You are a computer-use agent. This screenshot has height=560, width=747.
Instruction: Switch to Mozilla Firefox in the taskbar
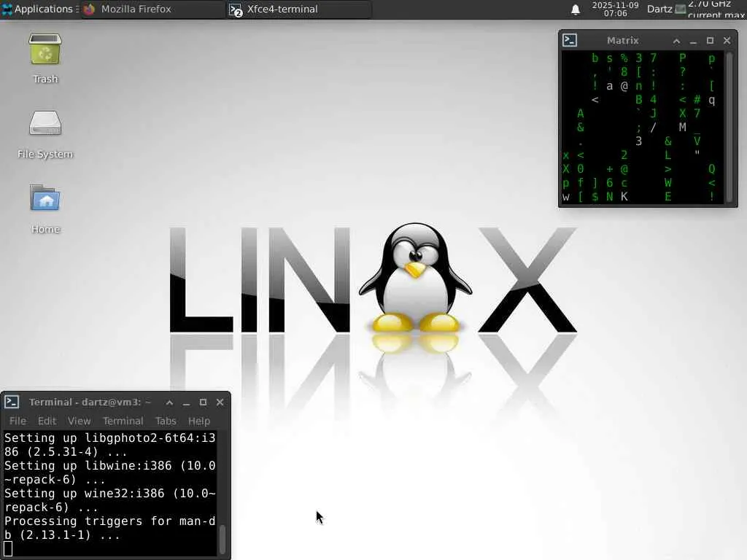pyautogui.click(x=152, y=9)
